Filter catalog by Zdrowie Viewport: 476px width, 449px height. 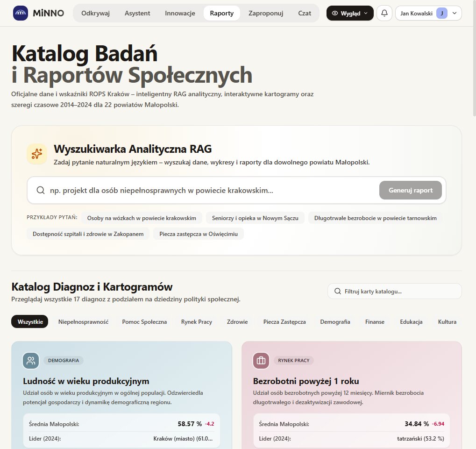click(x=237, y=321)
